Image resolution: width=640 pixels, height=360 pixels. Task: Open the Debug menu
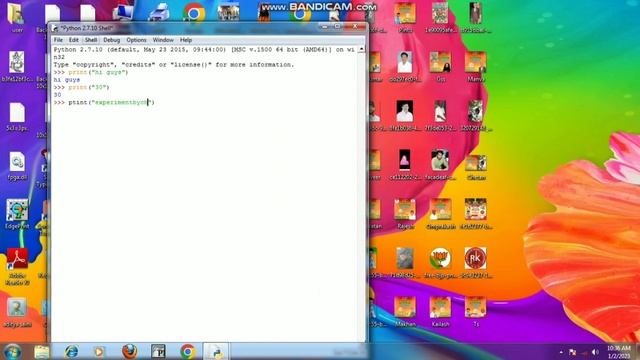point(111,40)
